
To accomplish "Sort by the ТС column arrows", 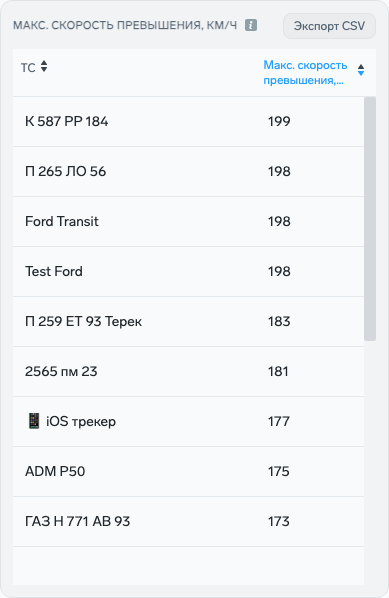I will pos(44,66).
